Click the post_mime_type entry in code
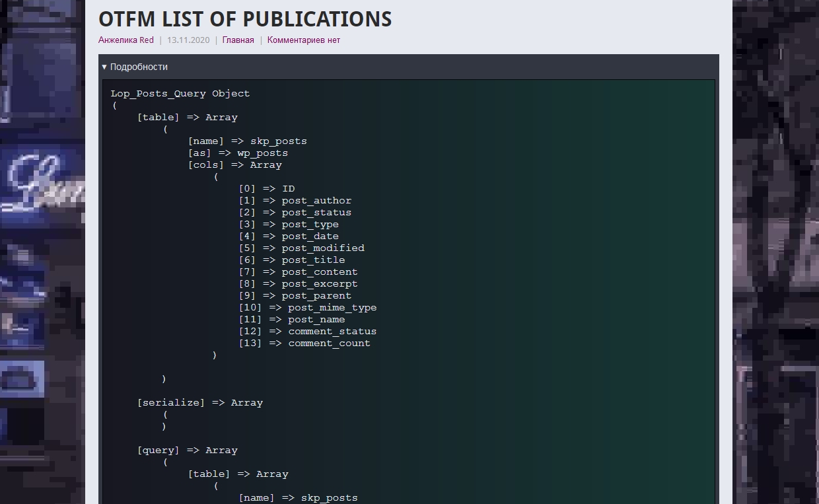Viewport: 819px width, 504px height. click(332, 308)
